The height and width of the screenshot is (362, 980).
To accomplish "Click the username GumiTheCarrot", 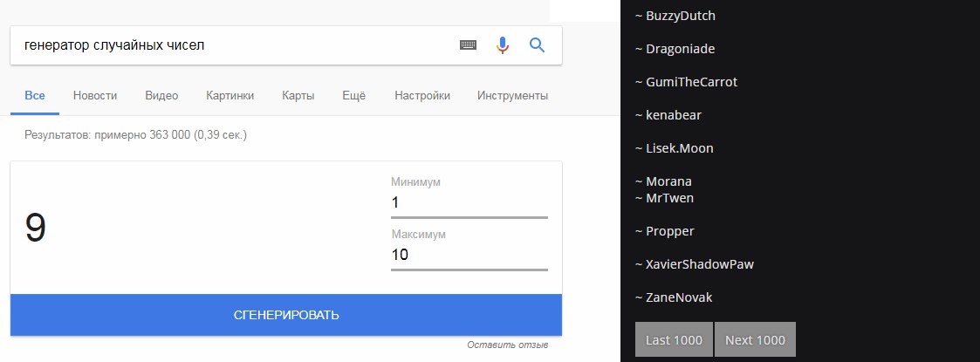I will point(691,82).
